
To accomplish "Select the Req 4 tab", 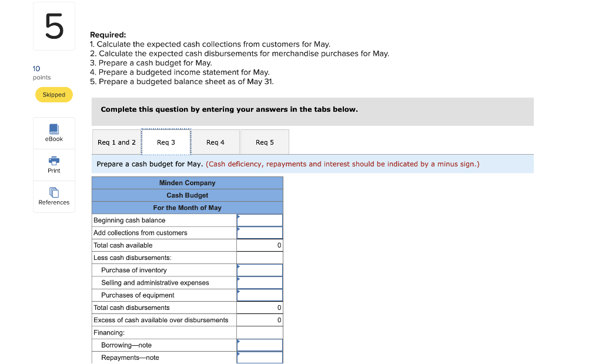I will [215, 142].
